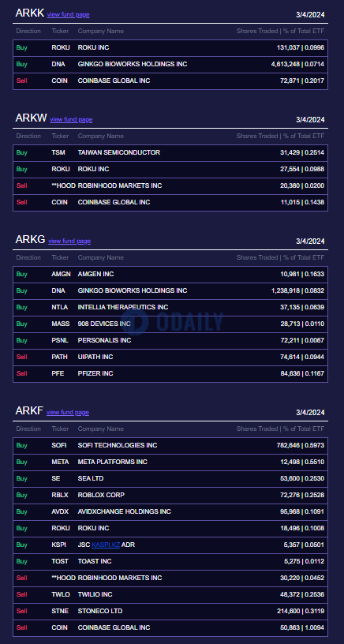Click the Twilio Inc sell row
344x644 pixels.
click(x=170, y=595)
